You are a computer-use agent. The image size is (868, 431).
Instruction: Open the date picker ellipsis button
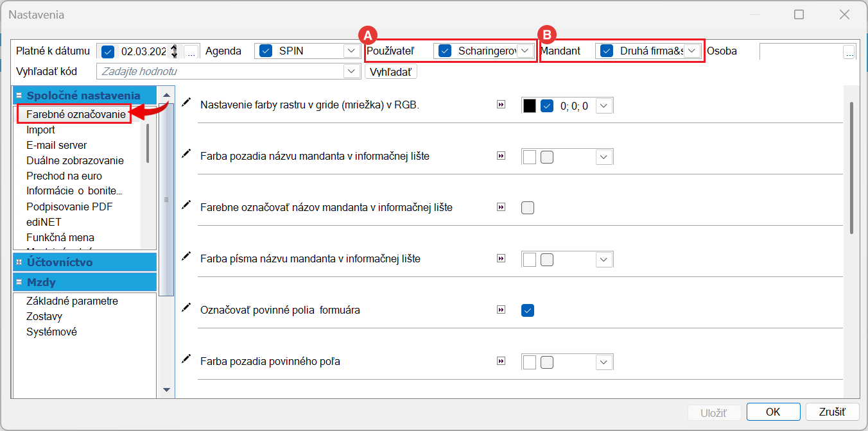pyautogui.click(x=191, y=51)
